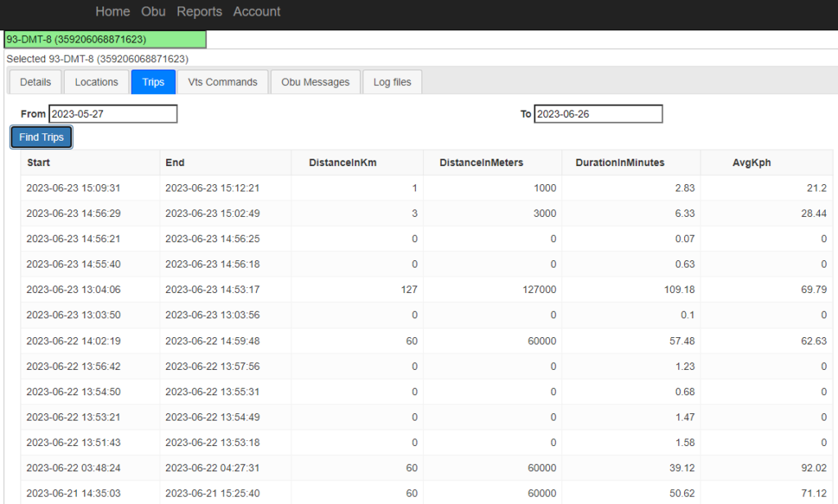Sort by the End column header

(174, 163)
